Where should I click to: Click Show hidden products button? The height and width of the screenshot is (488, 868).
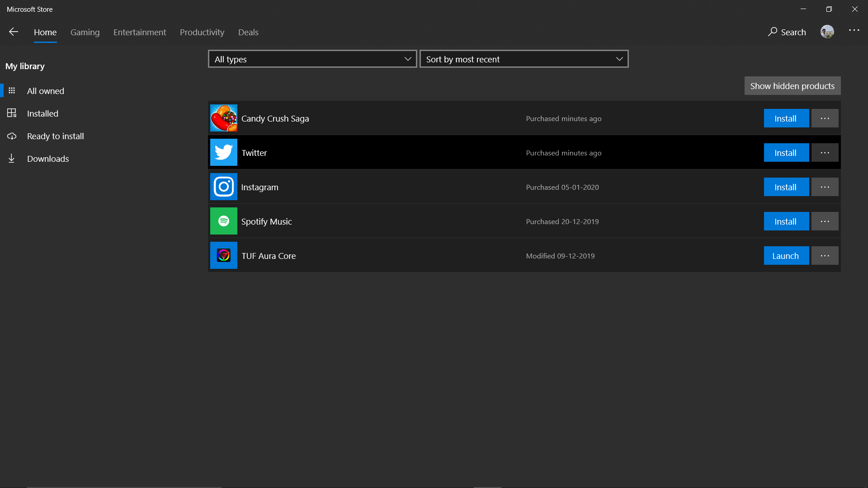coord(793,86)
